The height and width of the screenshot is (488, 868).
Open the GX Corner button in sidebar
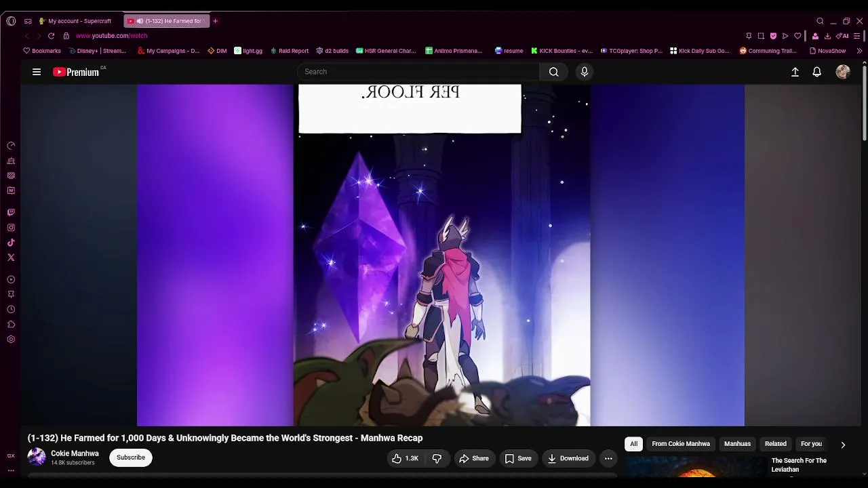[x=11, y=455]
